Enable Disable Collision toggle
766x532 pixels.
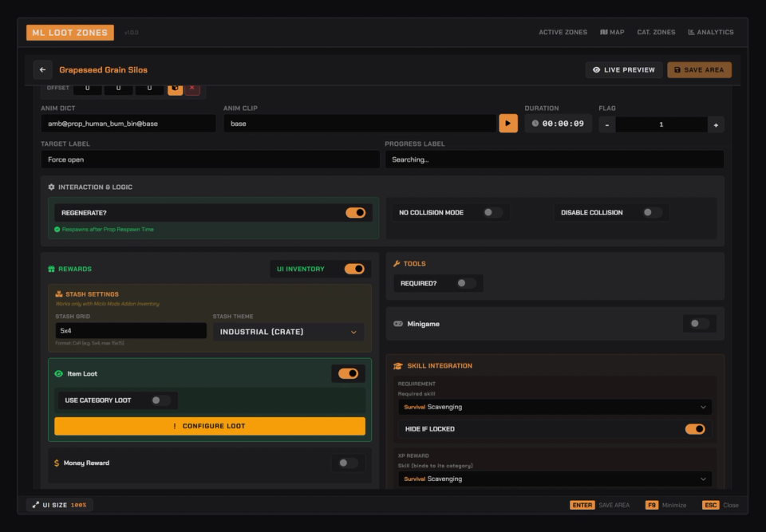pyautogui.click(x=652, y=212)
